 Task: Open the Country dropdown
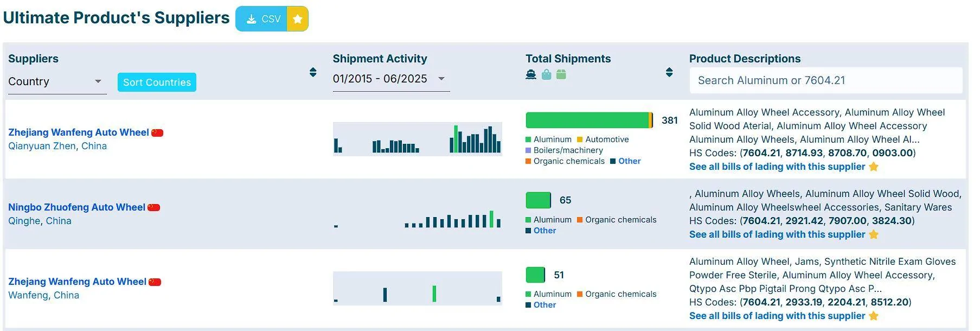coord(57,81)
